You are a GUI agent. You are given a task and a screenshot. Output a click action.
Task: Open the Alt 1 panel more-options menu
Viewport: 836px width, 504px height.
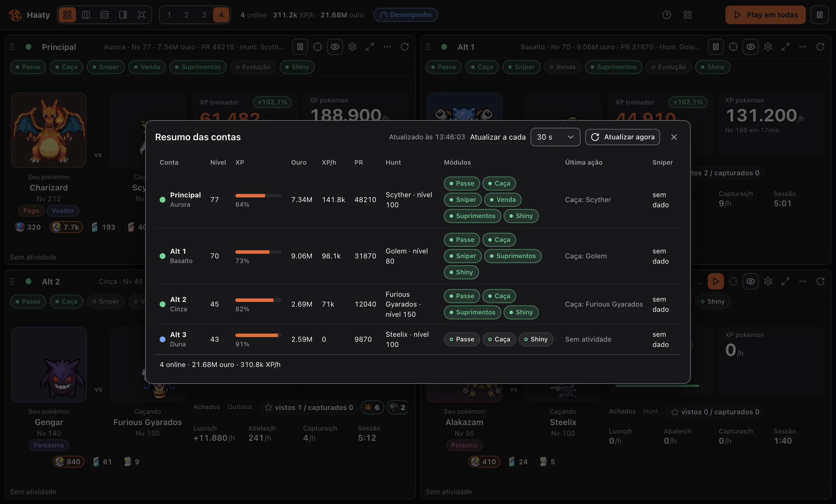803,46
